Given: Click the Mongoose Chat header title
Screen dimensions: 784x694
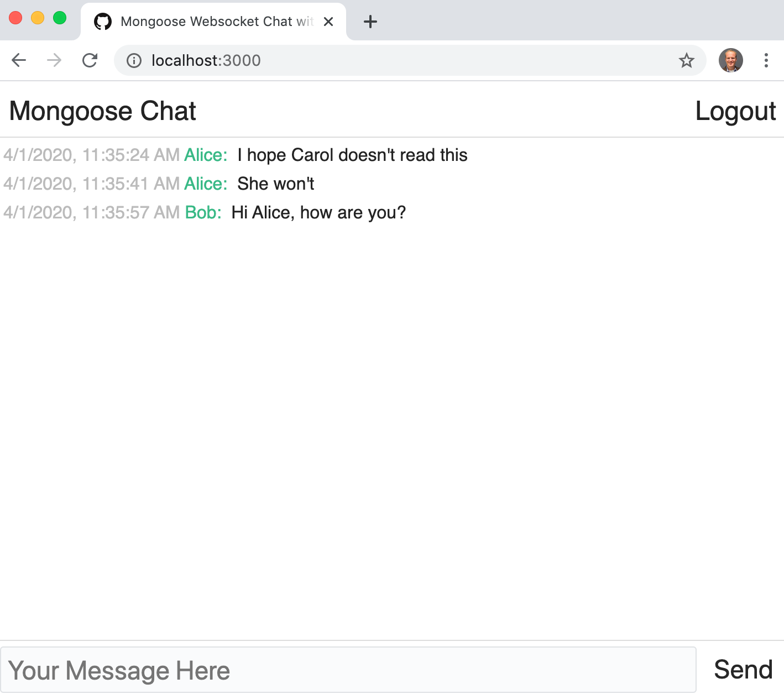Looking at the screenshot, I should (x=103, y=111).
